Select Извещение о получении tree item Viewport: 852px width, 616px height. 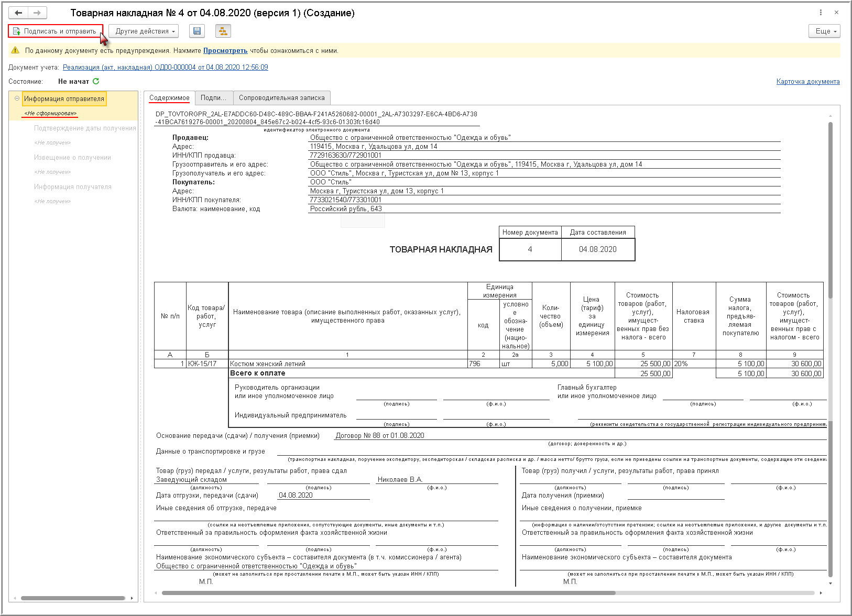72,158
